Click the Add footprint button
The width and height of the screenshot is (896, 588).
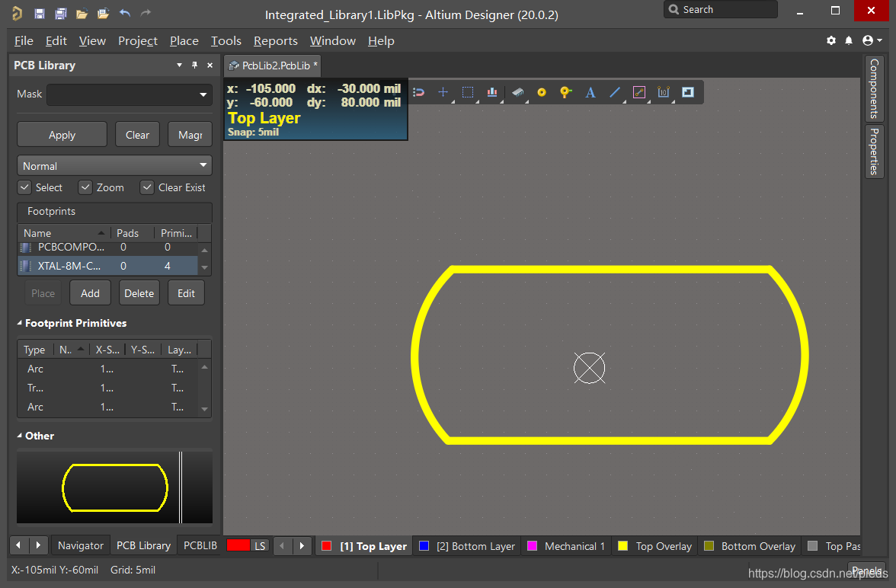(x=90, y=293)
